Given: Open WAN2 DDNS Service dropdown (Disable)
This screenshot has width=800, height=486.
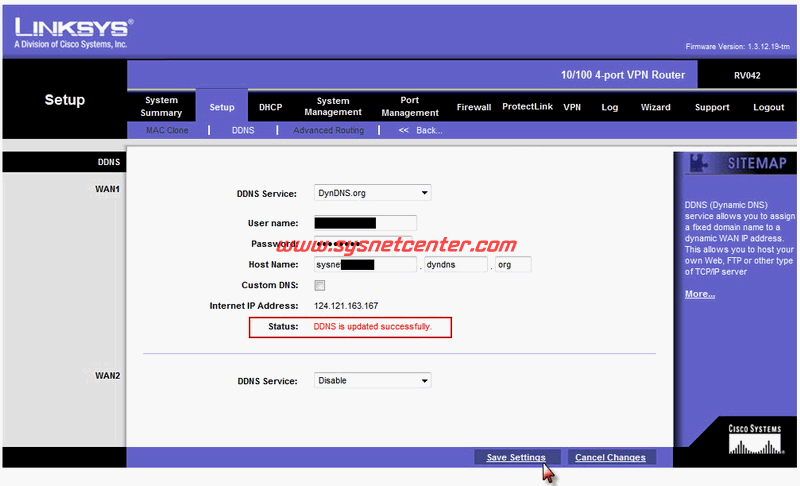Looking at the screenshot, I should [x=372, y=380].
